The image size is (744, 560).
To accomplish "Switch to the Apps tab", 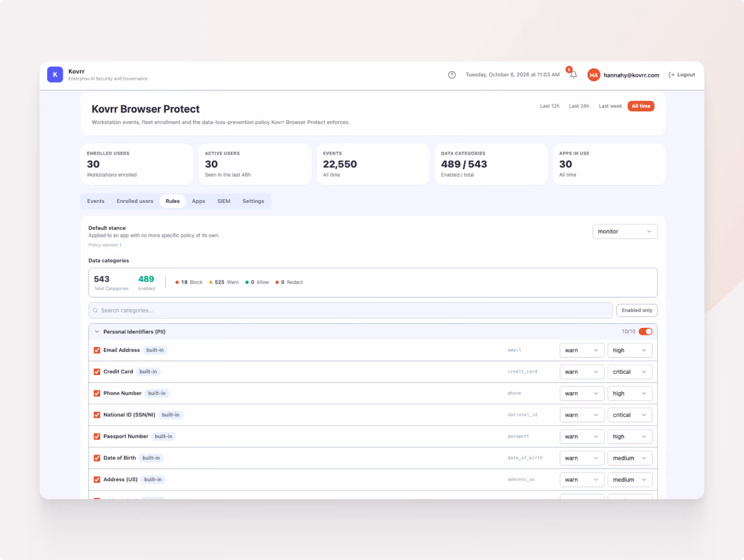I will coord(198,201).
